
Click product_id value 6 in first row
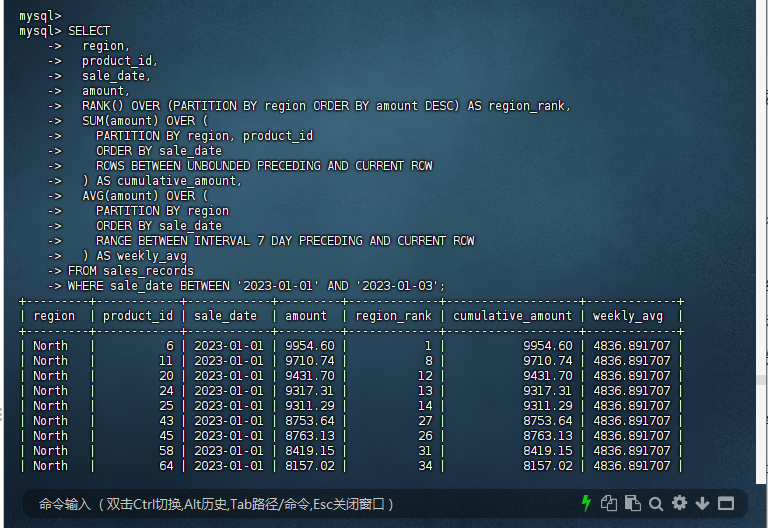point(169,346)
